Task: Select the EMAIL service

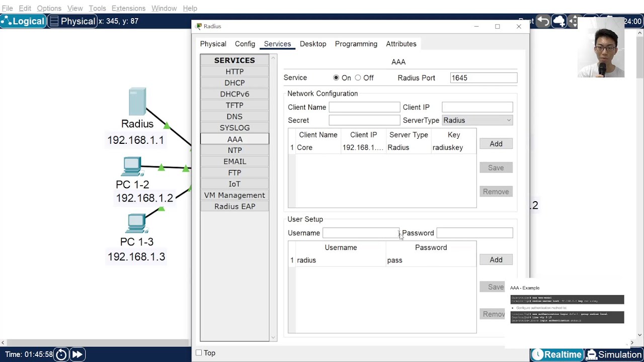Action: pyautogui.click(x=234, y=161)
